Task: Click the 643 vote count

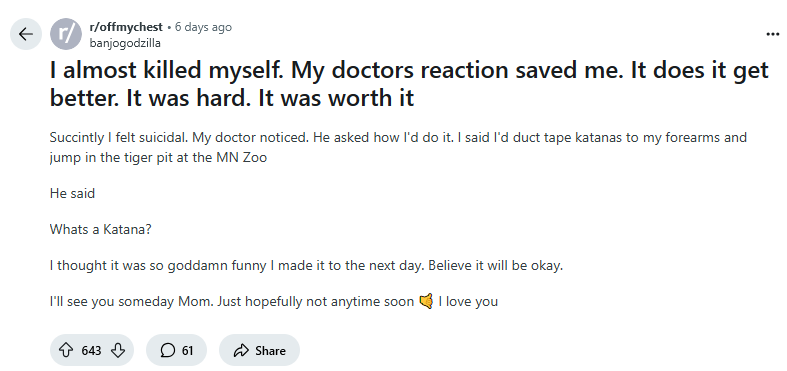Action: point(91,350)
